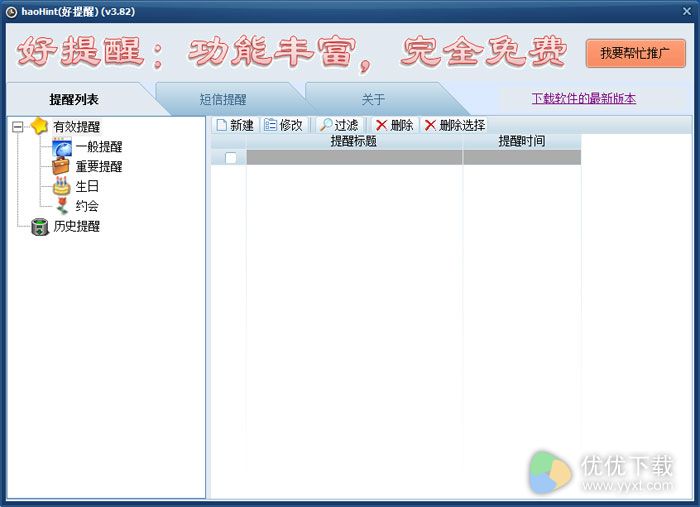Collapse the 有效提醒 tree node

[17, 127]
